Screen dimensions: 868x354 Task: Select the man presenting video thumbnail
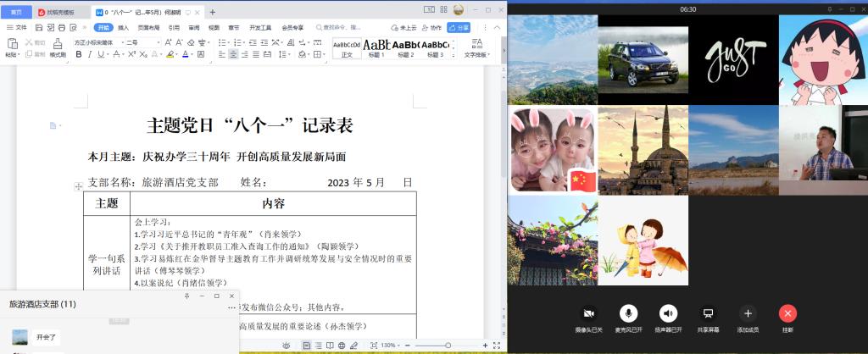823,151
